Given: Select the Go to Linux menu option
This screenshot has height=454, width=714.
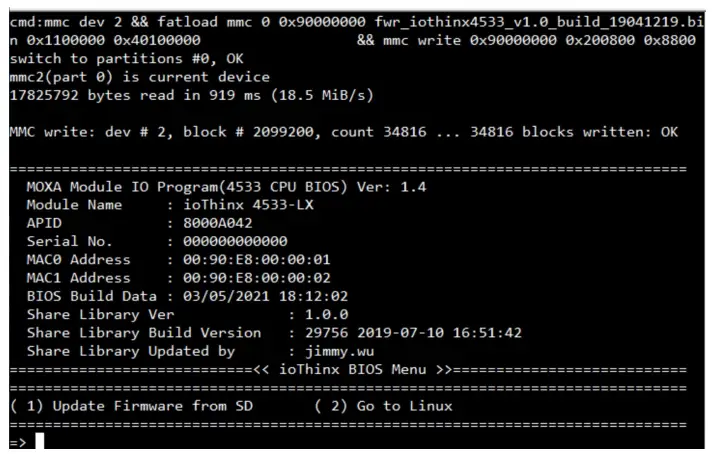Looking at the screenshot, I should coord(383,406).
